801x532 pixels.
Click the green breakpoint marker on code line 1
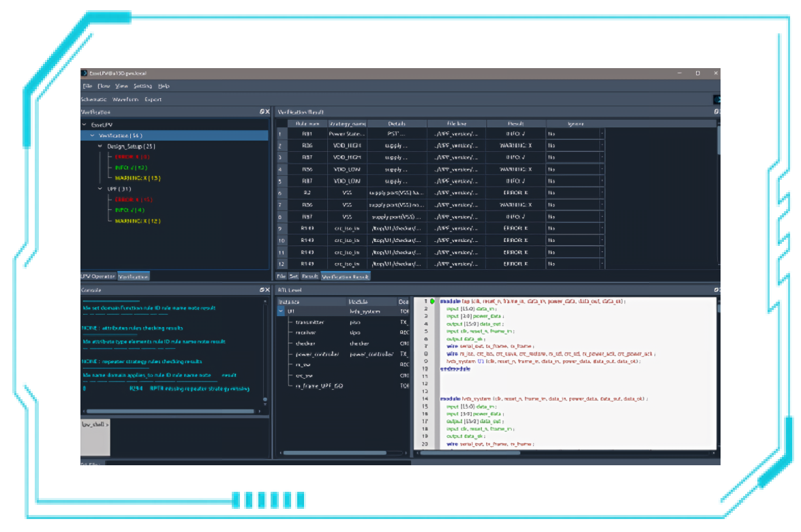pyautogui.click(x=432, y=301)
